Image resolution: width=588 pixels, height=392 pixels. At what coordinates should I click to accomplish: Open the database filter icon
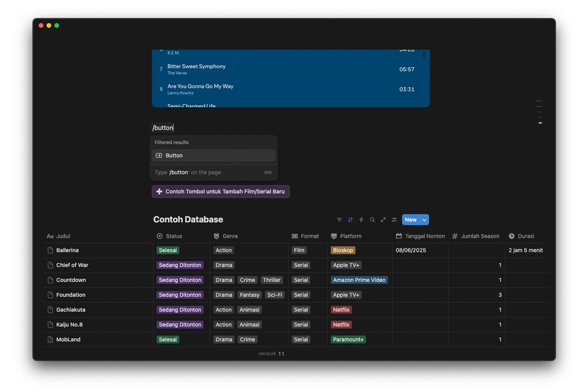[x=339, y=220]
